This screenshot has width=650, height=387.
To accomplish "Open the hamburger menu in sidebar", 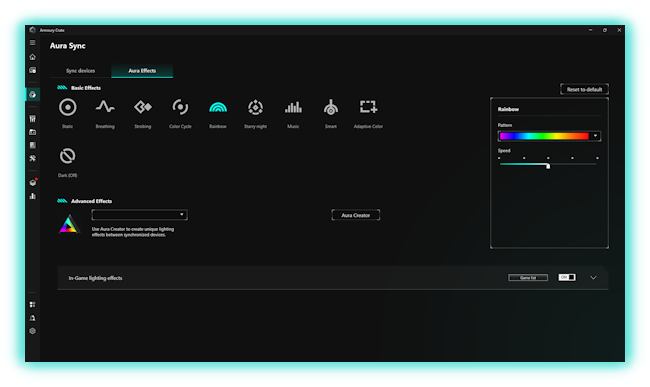I will tap(32, 43).
